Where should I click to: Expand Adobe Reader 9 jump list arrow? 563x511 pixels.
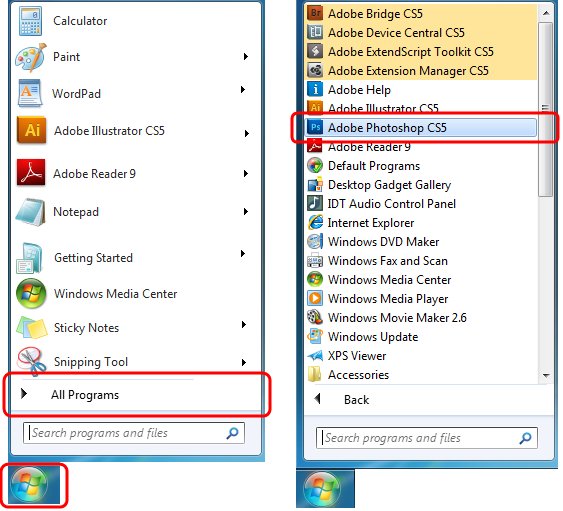coord(246,173)
